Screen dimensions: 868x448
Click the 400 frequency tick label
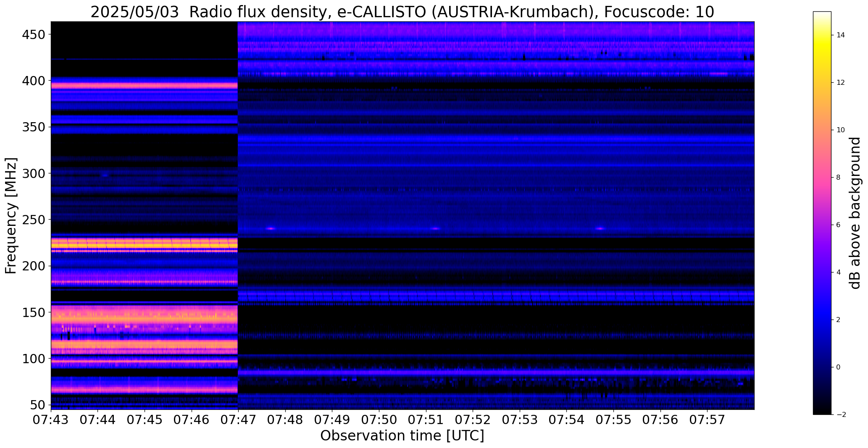coord(34,81)
